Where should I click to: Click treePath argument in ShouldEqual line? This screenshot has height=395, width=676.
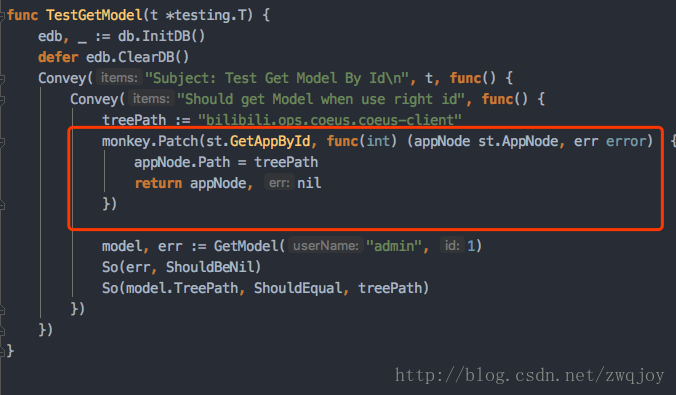pyautogui.click(x=390, y=288)
